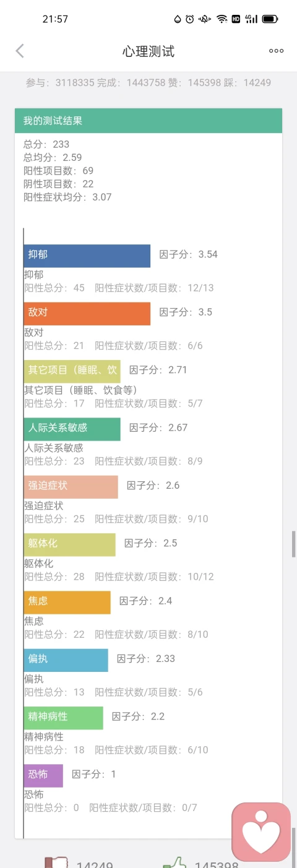Click the scrollbar handle on right edge
The image size is (297, 868).
(294, 544)
